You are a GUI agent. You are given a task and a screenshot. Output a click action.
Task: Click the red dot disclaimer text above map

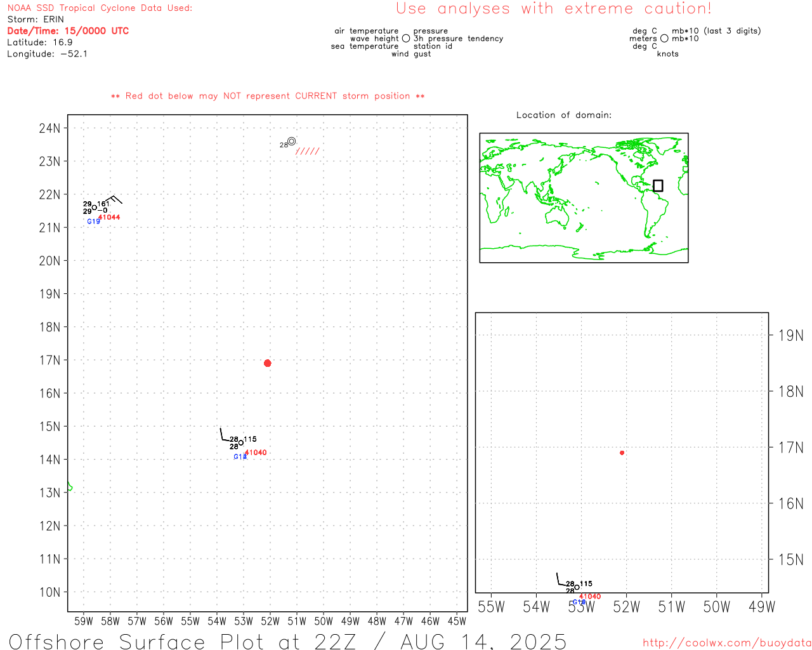pyautogui.click(x=268, y=96)
